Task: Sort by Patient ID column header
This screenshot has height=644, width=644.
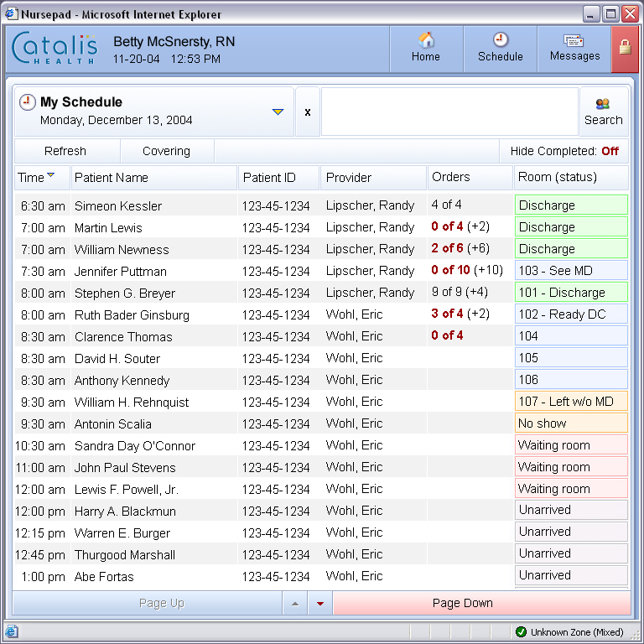Action: tap(278, 178)
